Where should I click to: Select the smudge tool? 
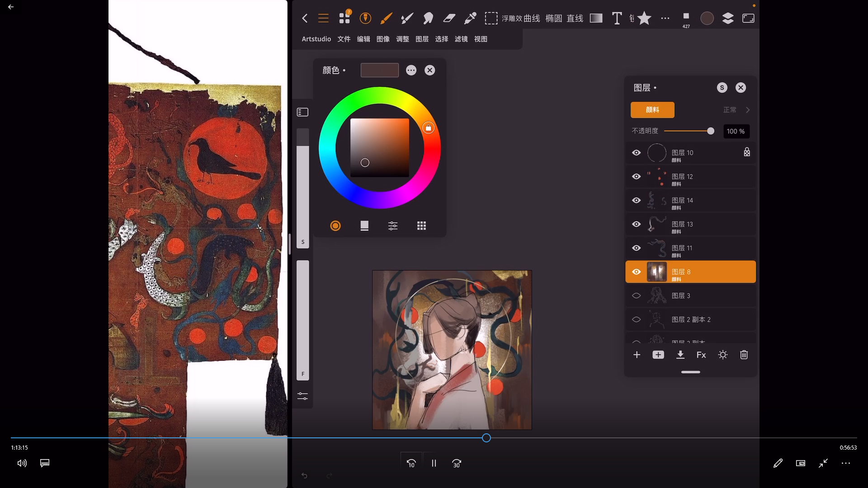[428, 18]
